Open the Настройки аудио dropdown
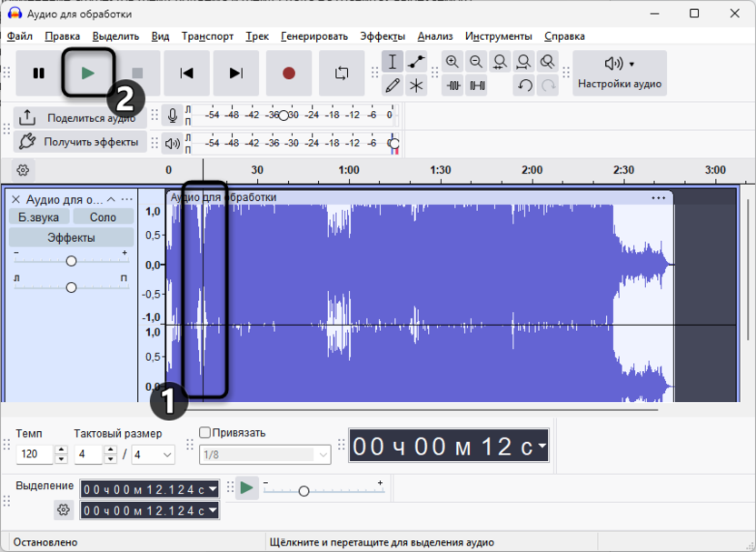This screenshot has height=552, width=756. point(621,73)
